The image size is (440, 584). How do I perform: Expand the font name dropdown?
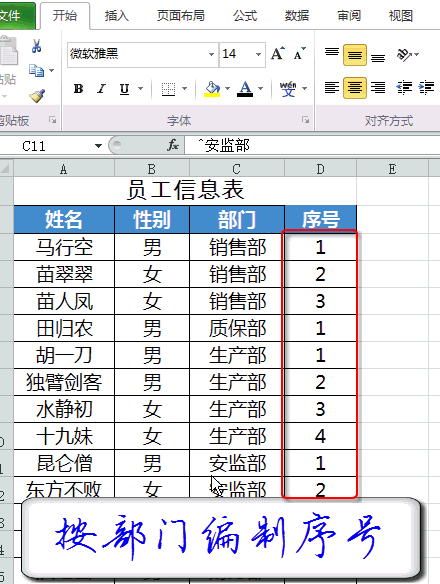click(211, 54)
